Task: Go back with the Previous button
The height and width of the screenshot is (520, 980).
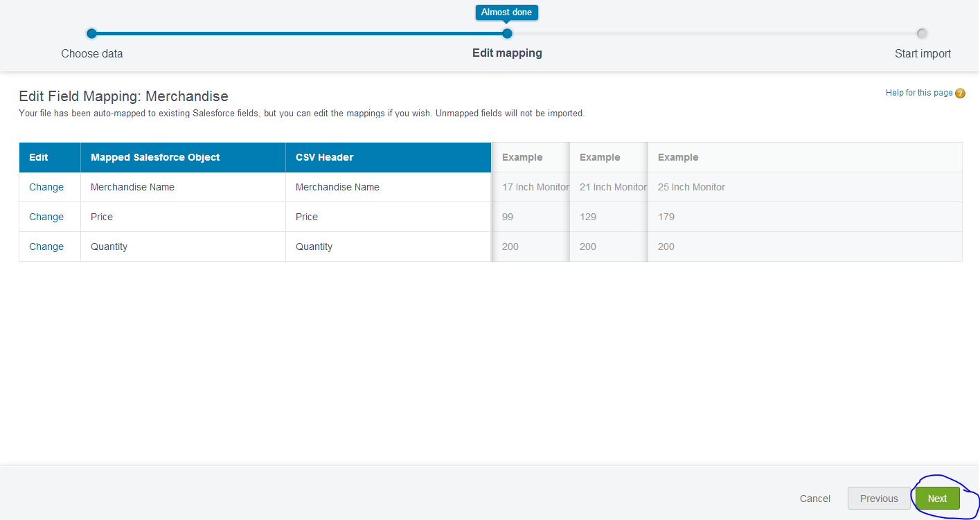Action: click(879, 499)
